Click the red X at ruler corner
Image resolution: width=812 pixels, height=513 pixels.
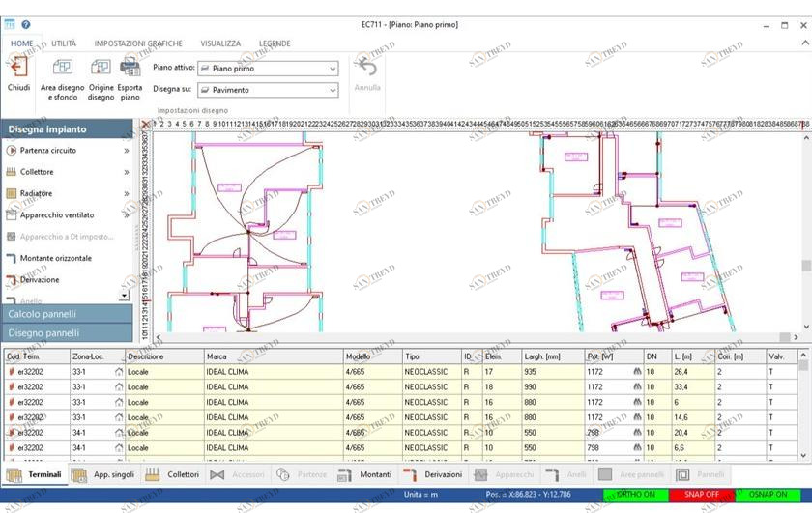coord(146,124)
